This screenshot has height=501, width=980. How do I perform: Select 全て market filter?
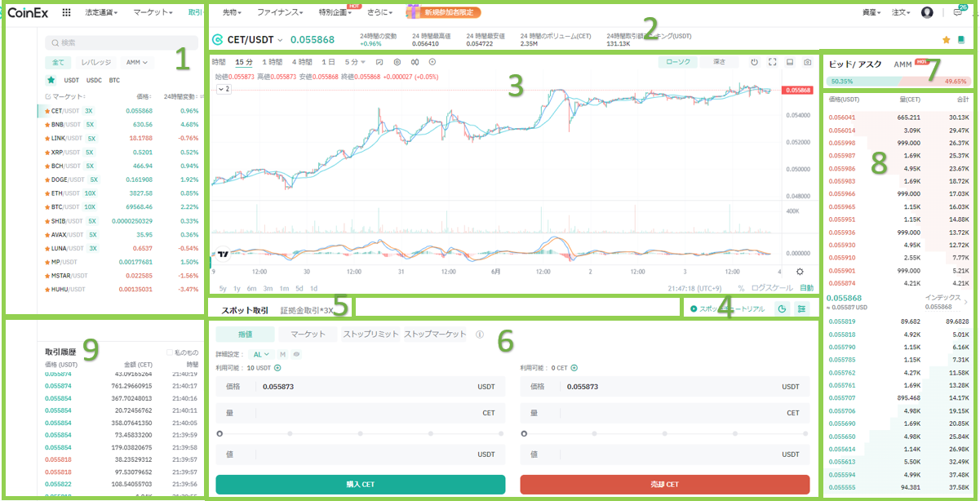(57, 62)
